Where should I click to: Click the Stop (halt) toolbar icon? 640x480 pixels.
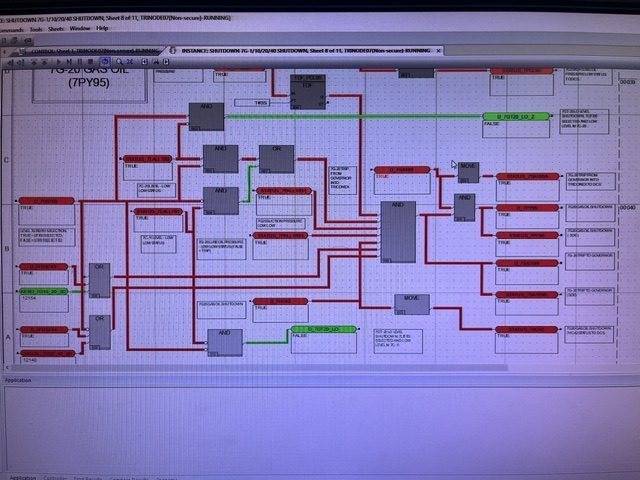[90, 62]
